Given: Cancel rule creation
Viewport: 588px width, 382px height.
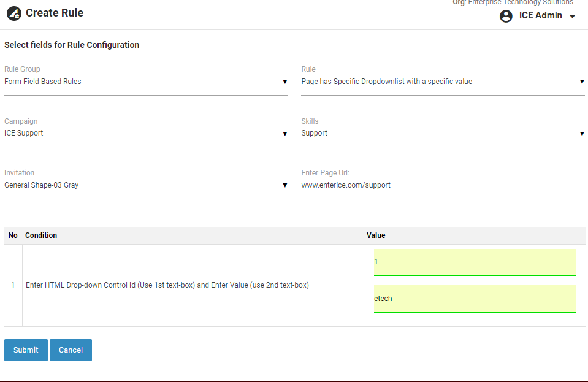Looking at the screenshot, I should [x=71, y=350].
